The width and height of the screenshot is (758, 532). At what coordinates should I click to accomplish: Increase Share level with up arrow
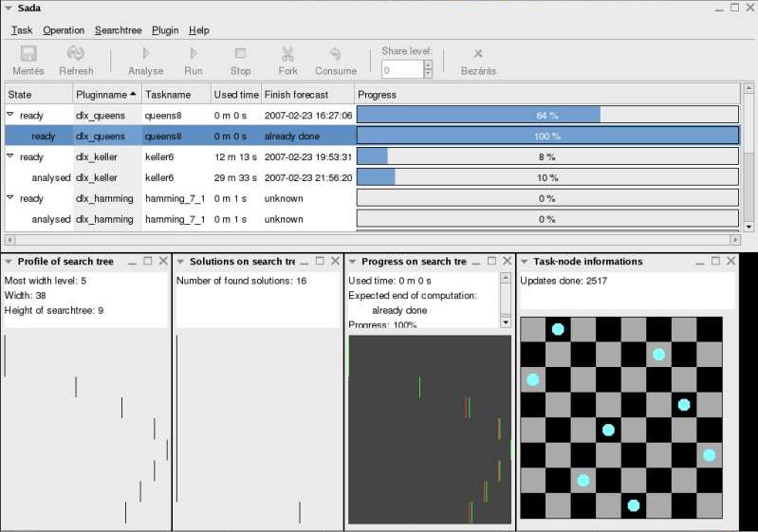[428, 64]
